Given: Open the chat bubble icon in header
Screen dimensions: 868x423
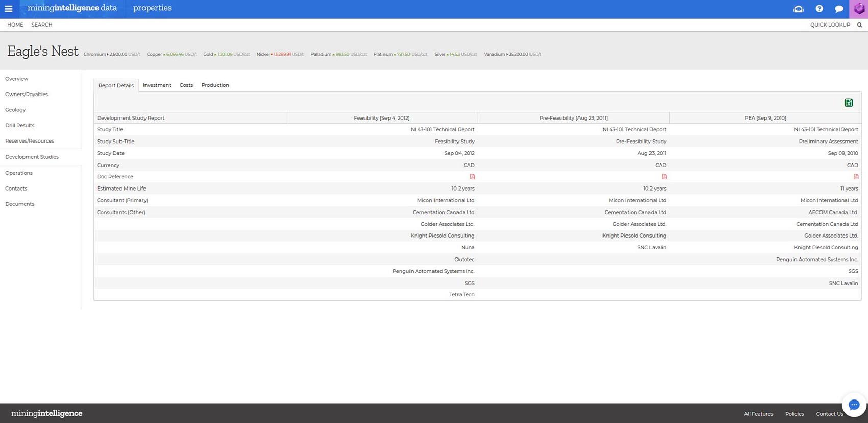Looking at the screenshot, I should pos(839,9).
